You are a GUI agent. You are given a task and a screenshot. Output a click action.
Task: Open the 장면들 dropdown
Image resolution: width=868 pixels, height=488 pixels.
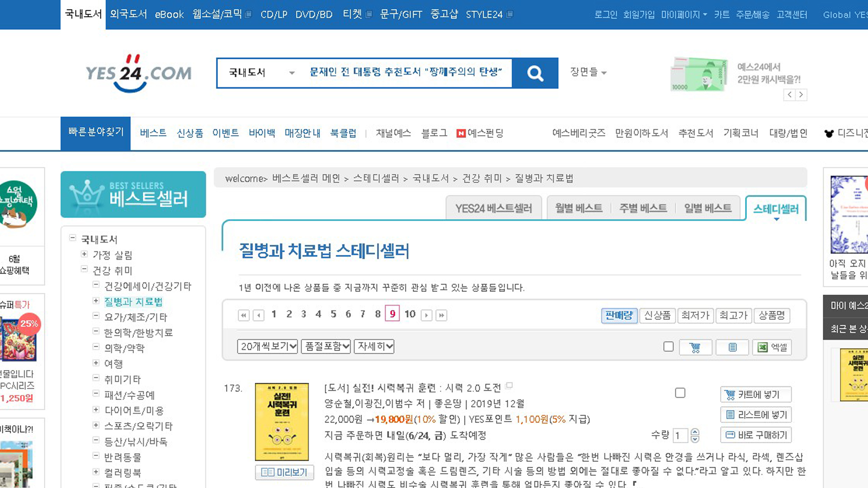pyautogui.click(x=588, y=72)
